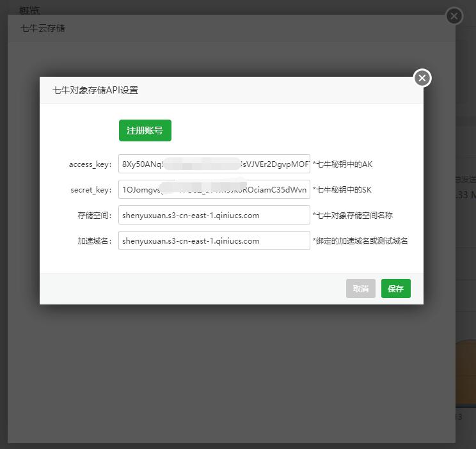The height and width of the screenshot is (449, 476).
Task: Click the green 注册账号 button
Action: coord(145,130)
